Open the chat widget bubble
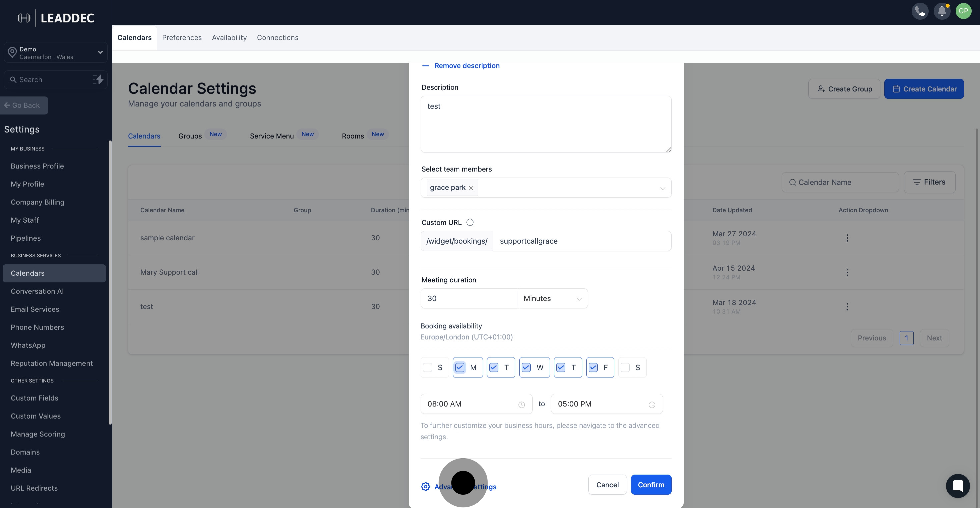980x508 pixels. (x=958, y=486)
